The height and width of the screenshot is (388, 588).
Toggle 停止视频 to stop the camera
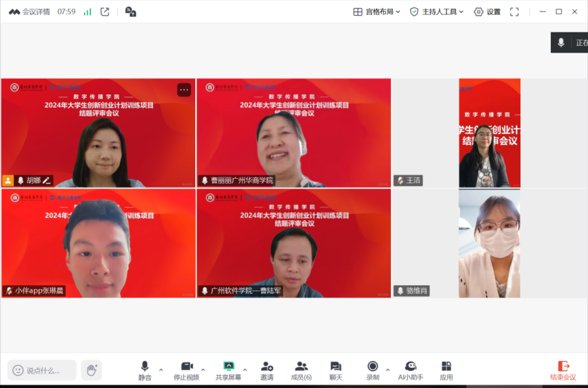pyautogui.click(x=186, y=370)
